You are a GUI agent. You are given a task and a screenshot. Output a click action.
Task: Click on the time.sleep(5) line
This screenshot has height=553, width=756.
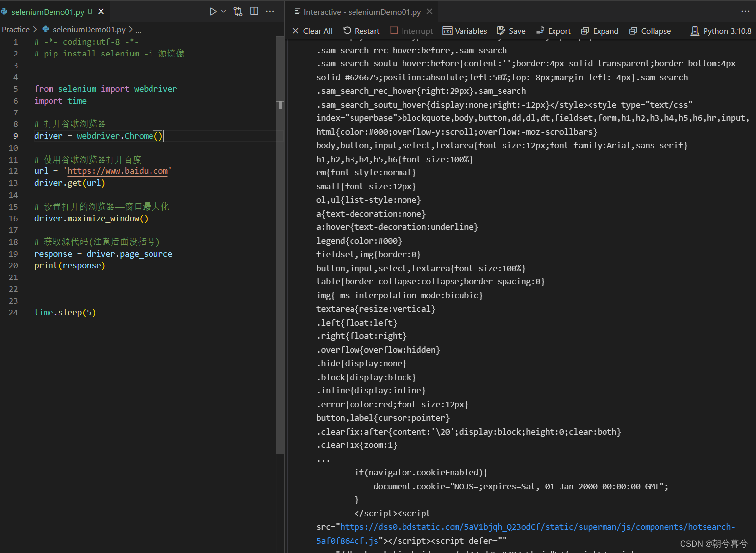point(65,312)
